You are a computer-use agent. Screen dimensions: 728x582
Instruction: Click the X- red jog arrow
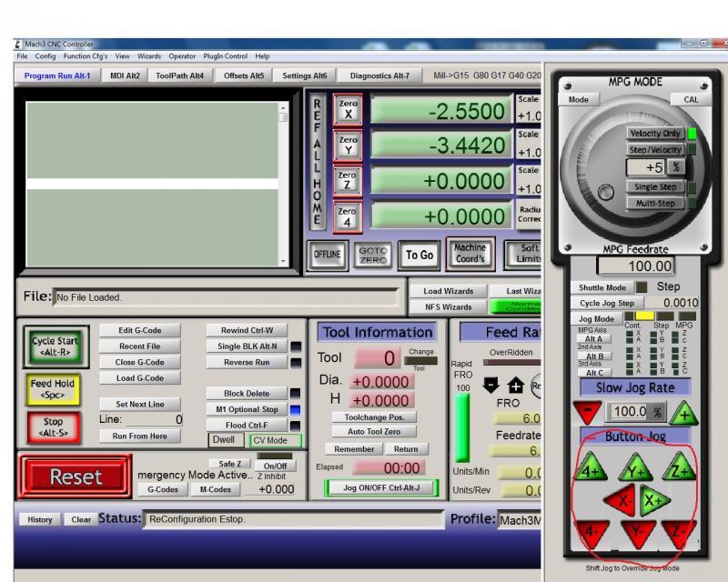621,500
